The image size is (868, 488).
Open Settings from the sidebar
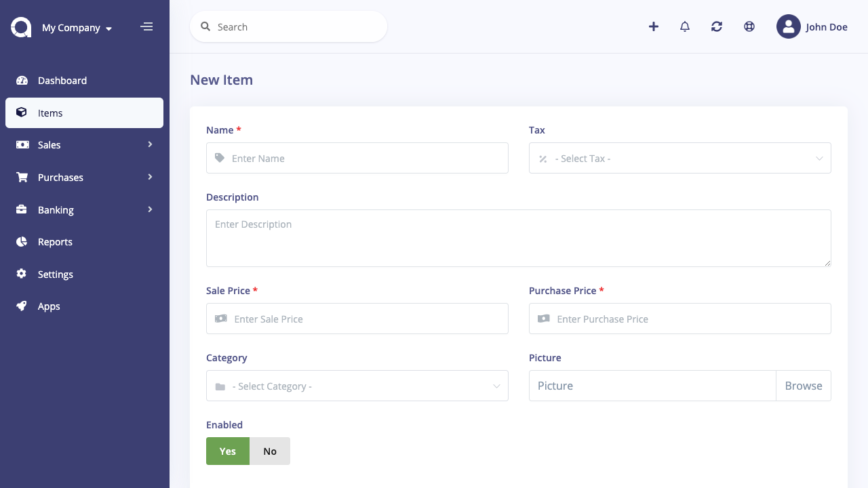55,274
